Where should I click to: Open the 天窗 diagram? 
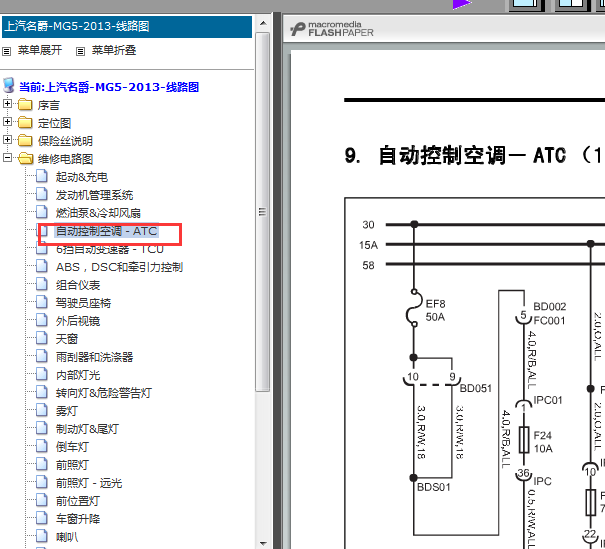(x=67, y=339)
